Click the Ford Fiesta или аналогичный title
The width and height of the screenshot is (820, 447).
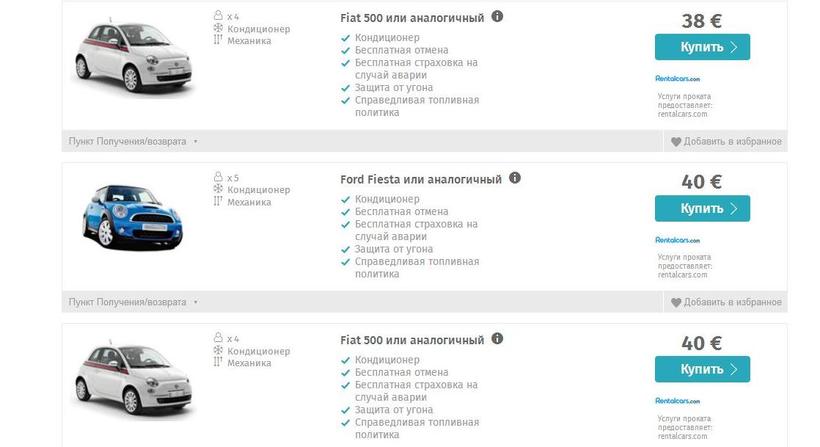point(421,180)
